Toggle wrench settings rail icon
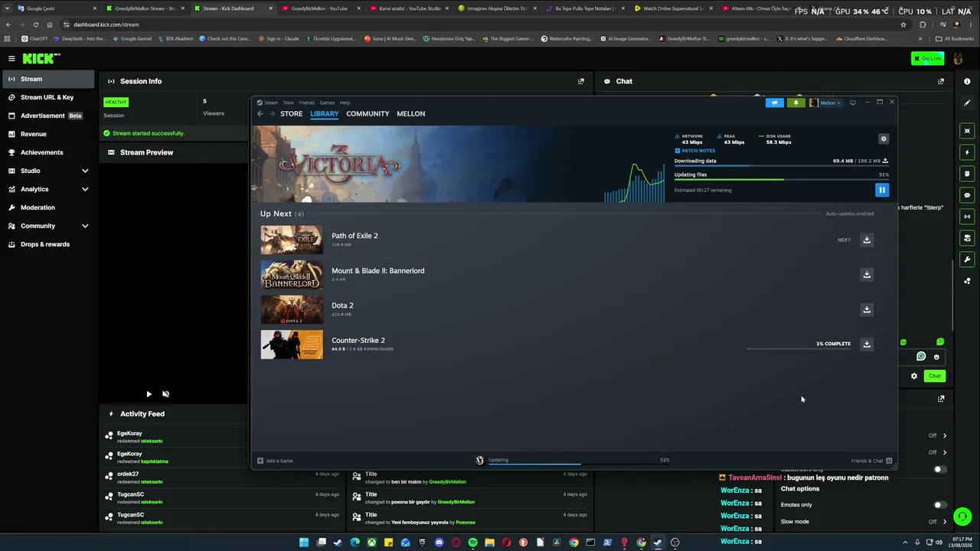Viewport: 980px width, 551px height. coord(967,259)
